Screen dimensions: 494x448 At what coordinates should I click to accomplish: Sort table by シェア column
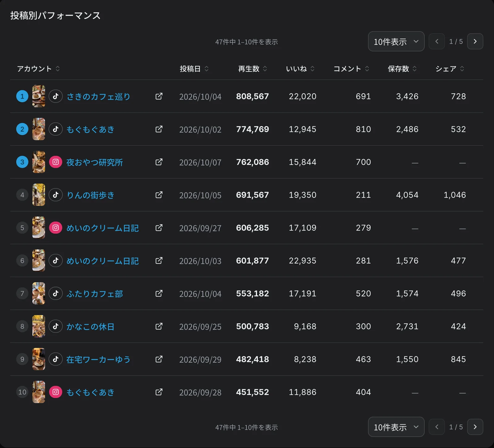click(450, 69)
